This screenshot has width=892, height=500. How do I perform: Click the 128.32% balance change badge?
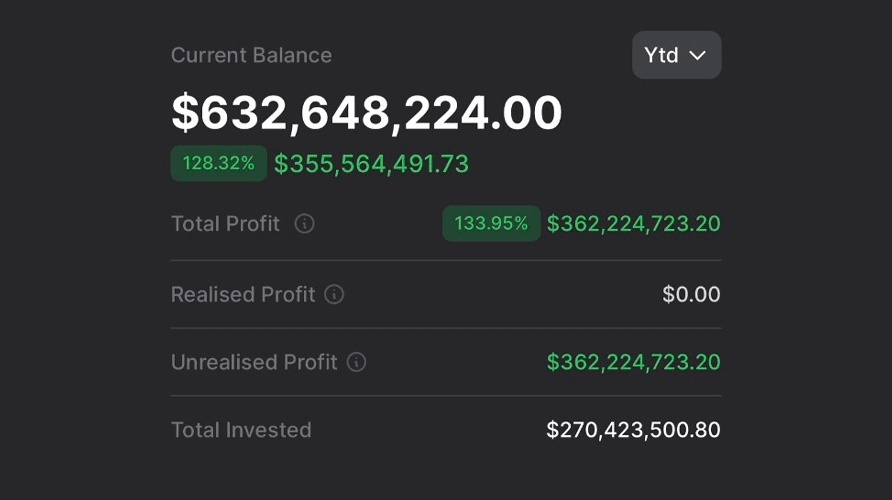pos(218,163)
